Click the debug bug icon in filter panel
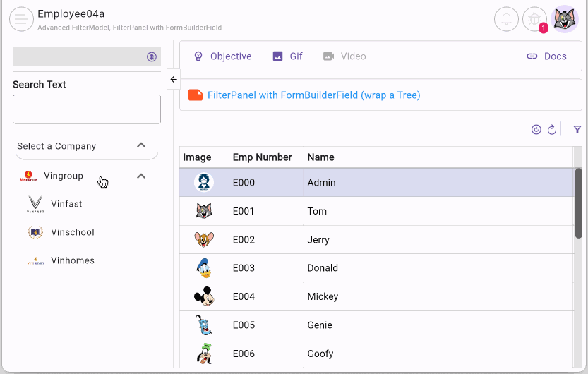 pyautogui.click(x=152, y=56)
